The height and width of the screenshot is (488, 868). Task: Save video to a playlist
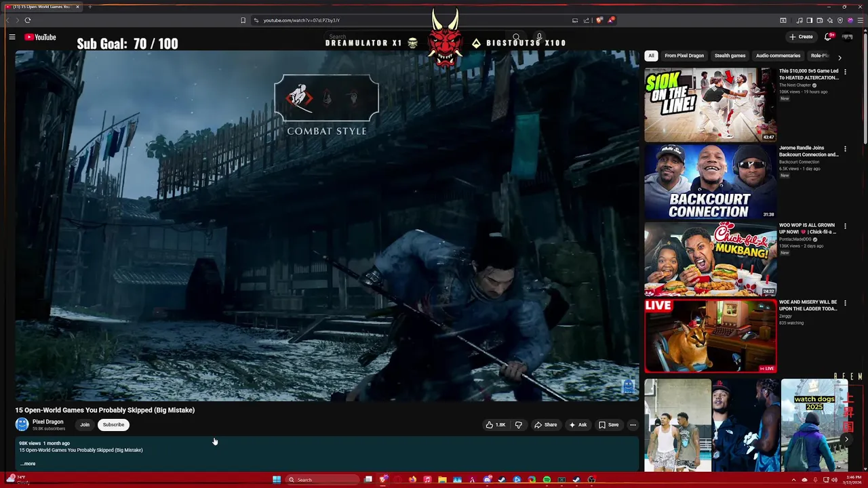[x=608, y=425]
